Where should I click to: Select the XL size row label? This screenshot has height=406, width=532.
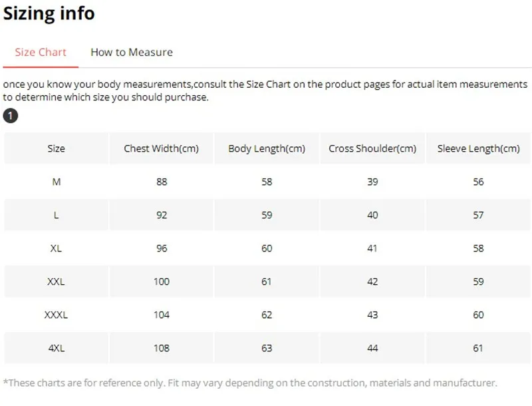click(x=56, y=248)
